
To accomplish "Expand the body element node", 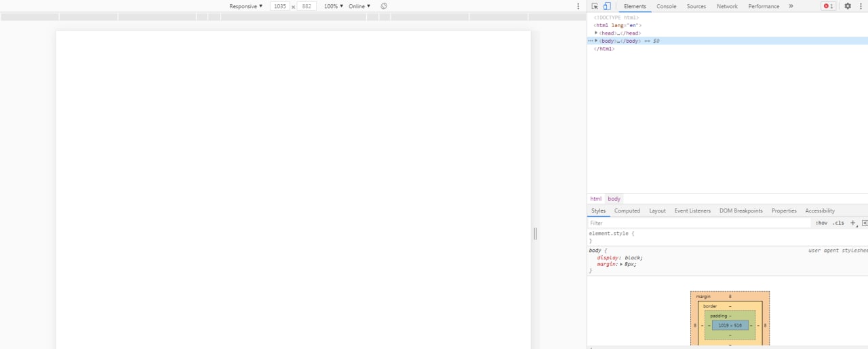I will click(x=596, y=41).
